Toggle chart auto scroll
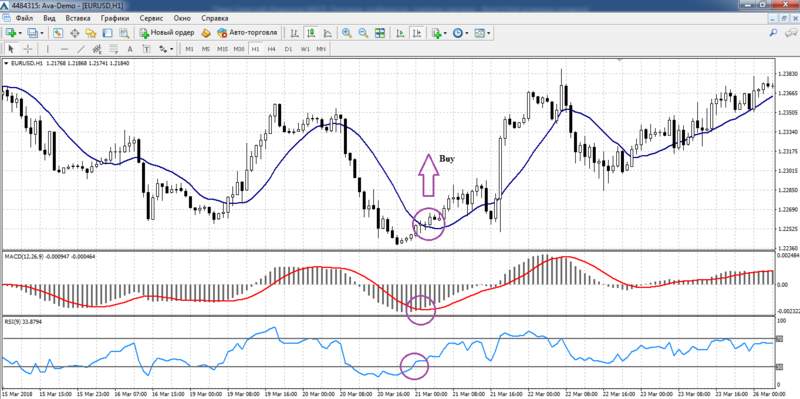800x399 pixels. (401, 33)
